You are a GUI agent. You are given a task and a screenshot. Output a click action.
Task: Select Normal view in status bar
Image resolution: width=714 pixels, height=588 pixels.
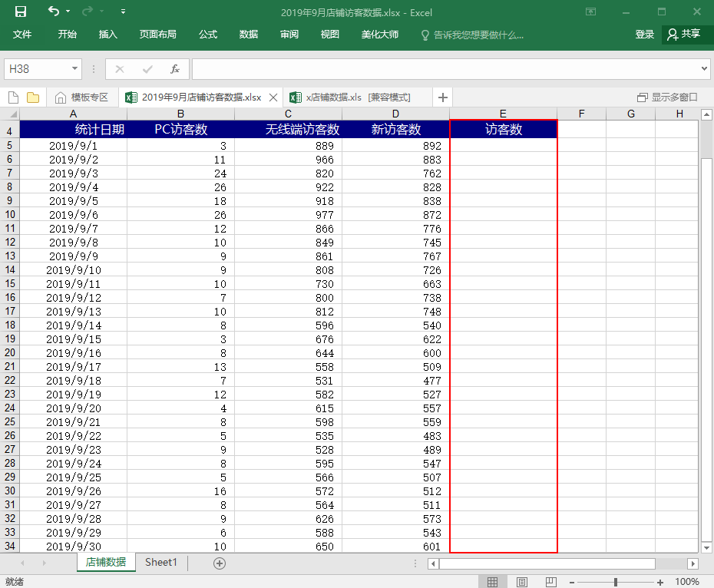[x=493, y=582]
